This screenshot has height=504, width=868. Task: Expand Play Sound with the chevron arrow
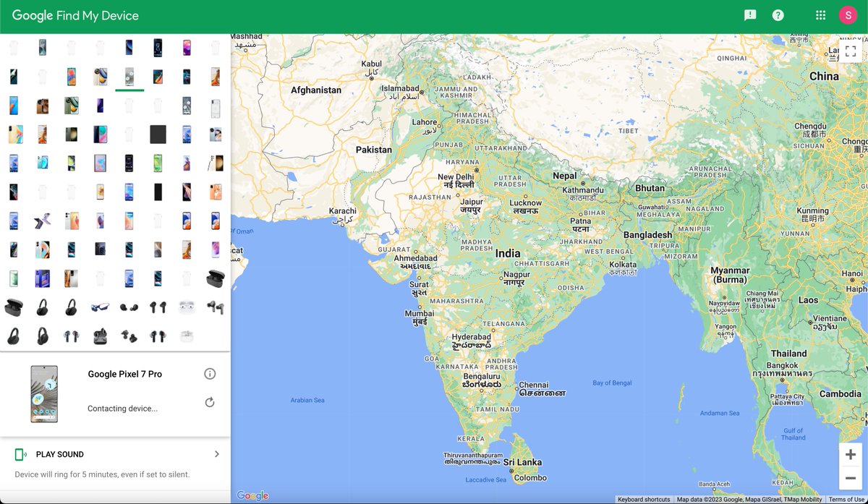coord(217,454)
